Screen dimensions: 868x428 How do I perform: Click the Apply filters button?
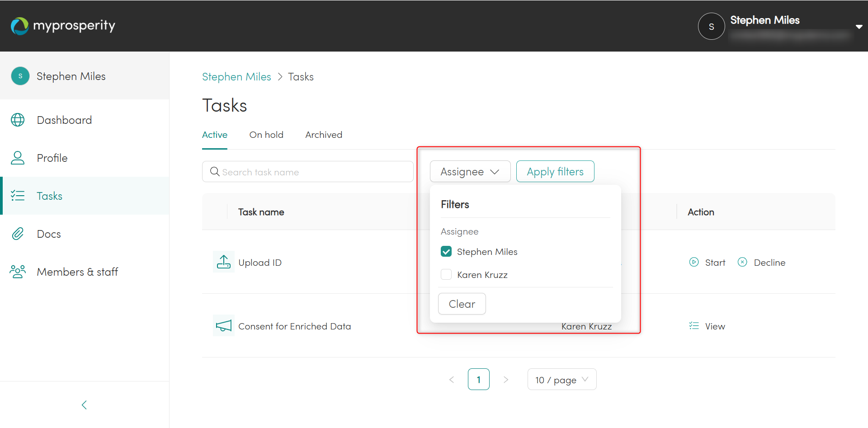tap(555, 172)
